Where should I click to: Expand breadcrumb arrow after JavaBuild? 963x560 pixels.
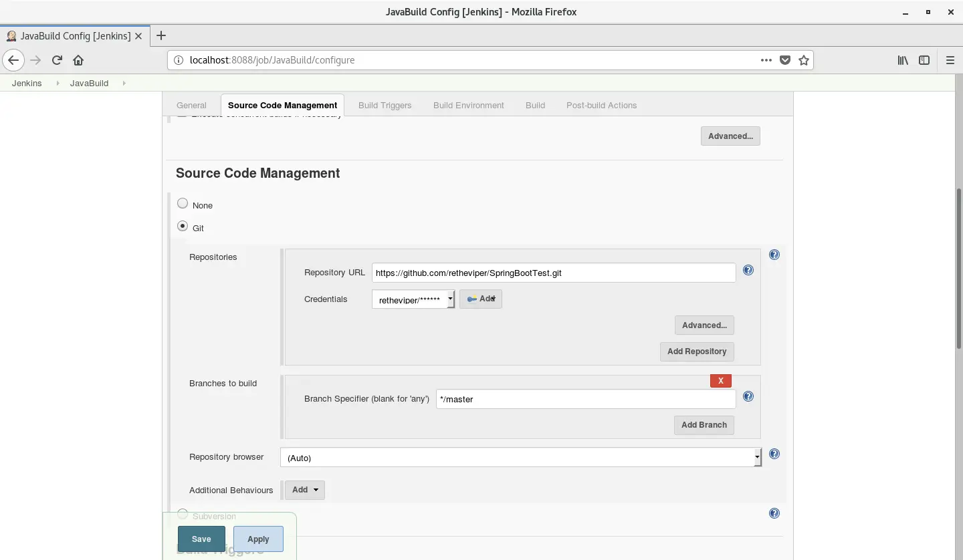pyautogui.click(x=124, y=84)
